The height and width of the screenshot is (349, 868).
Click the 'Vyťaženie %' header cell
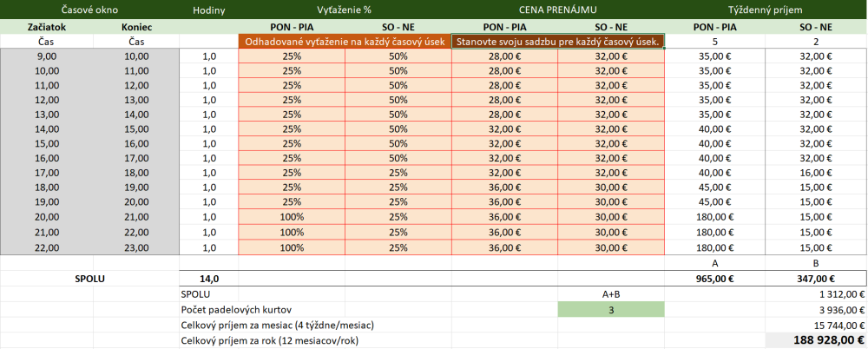coord(345,10)
